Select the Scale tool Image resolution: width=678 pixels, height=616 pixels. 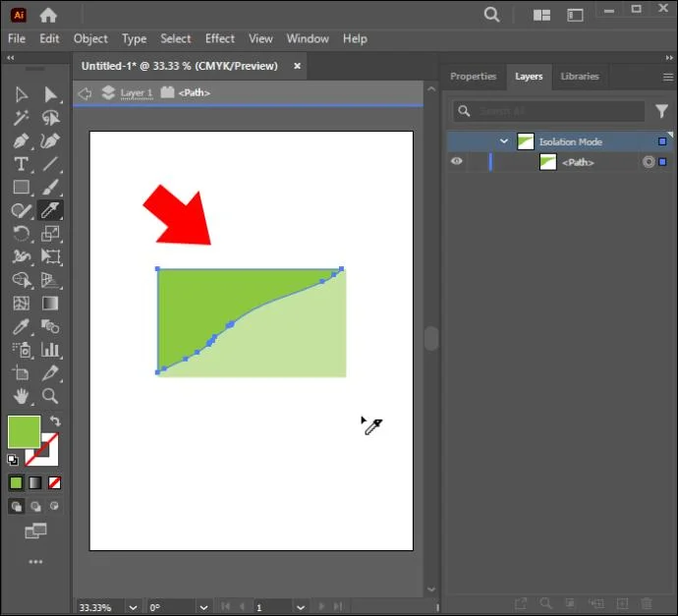pos(50,234)
